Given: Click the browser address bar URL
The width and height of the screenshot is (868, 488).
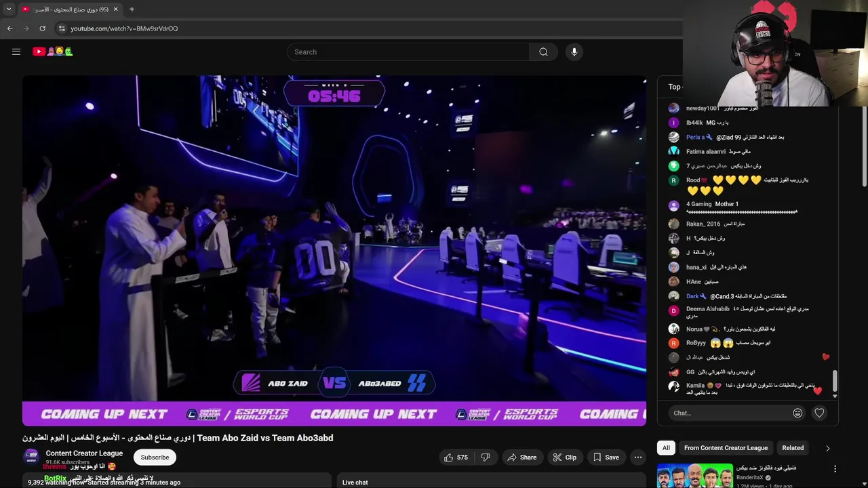Looking at the screenshot, I should pos(124,28).
